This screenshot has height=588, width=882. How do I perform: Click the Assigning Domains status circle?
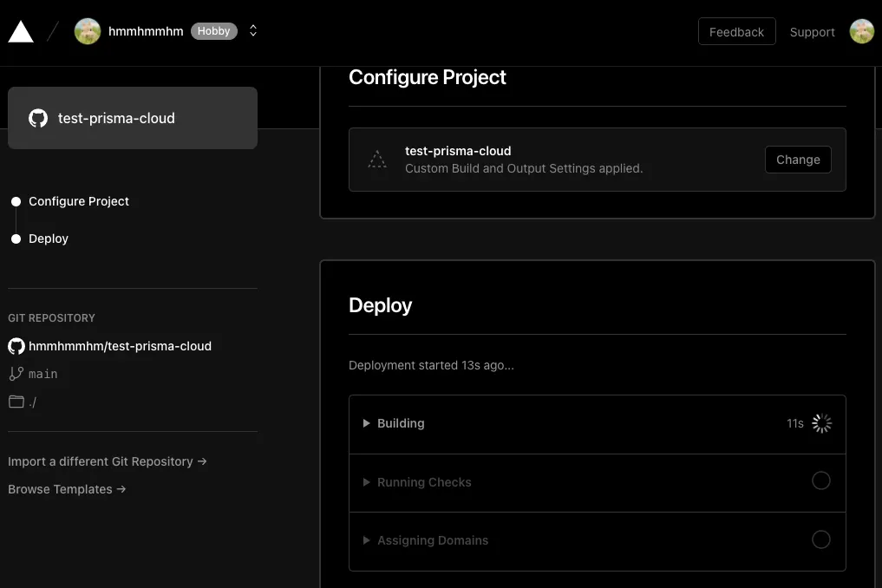point(821,539)
